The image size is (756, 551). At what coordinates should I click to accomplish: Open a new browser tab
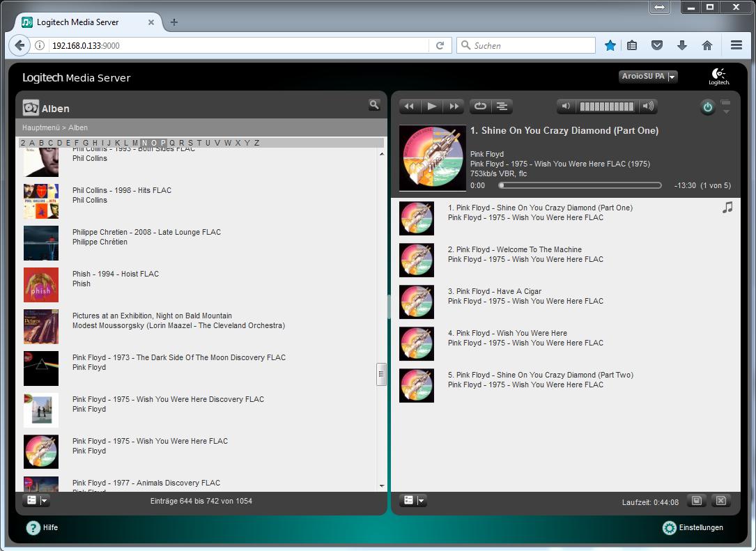pyautogui.click(x=174, y=22)
